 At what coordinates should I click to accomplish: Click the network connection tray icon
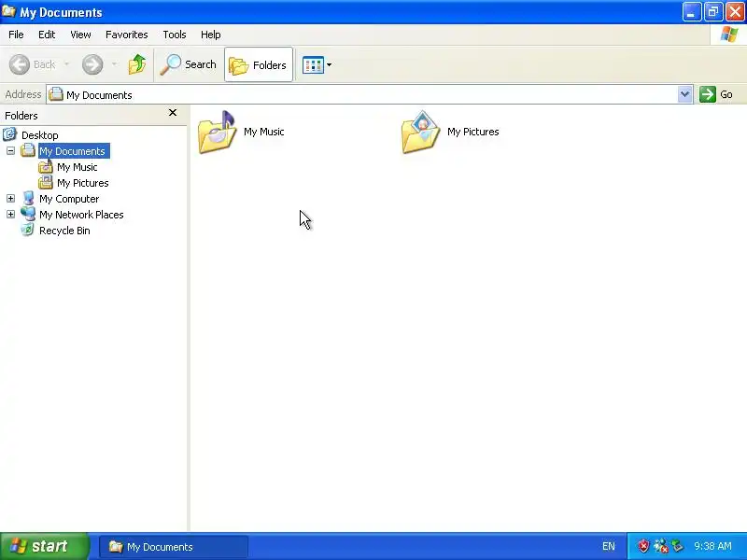click(x=660, y=546)
